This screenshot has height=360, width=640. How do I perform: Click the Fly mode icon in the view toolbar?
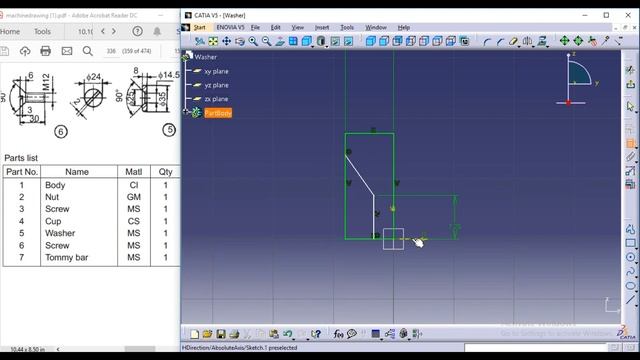(x=200, y=41)
